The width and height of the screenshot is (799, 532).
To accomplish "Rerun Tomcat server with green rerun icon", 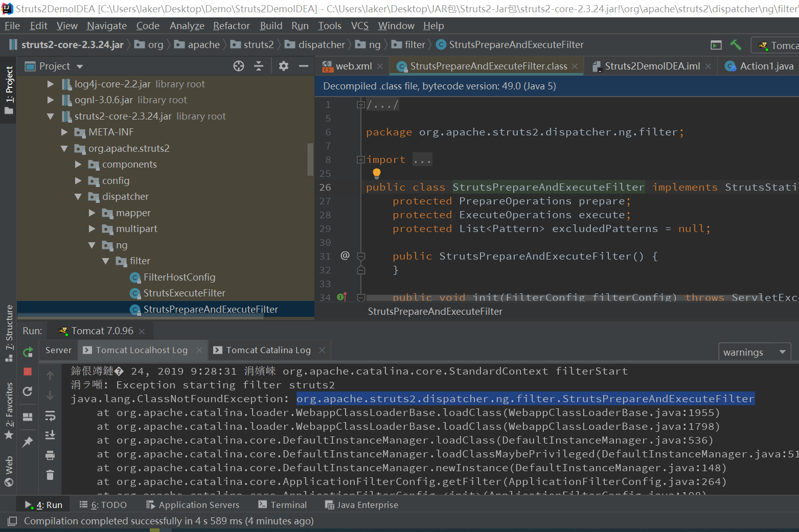I will pos(28,352).
